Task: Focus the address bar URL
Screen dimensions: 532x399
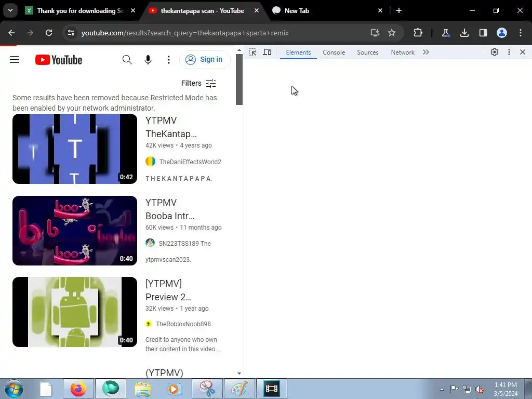Action: click(x=185, y=33)
